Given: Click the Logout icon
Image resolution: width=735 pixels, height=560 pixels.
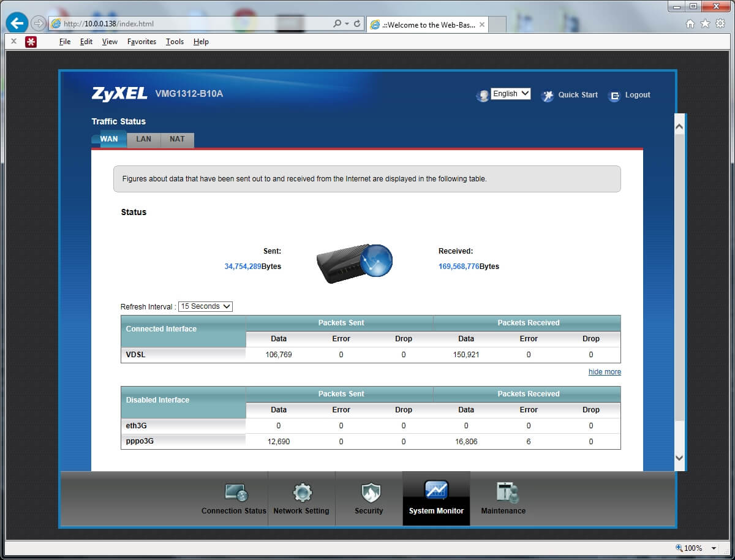Looking at the screenshot, I should click(614, 96).
